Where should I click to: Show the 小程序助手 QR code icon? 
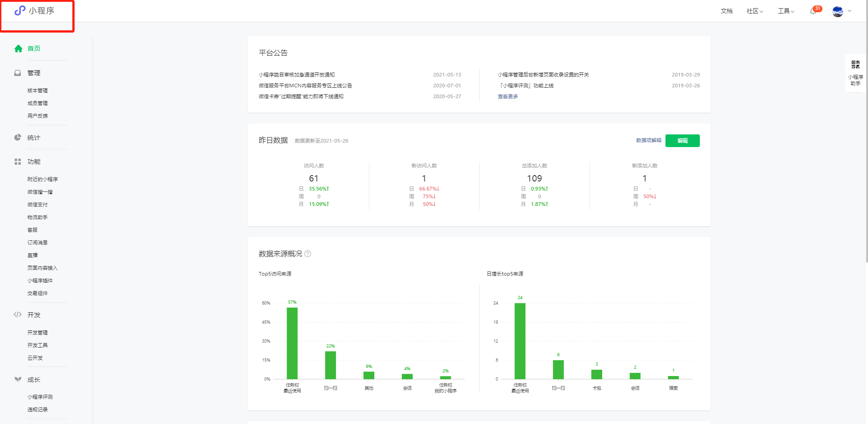[855, 64]
